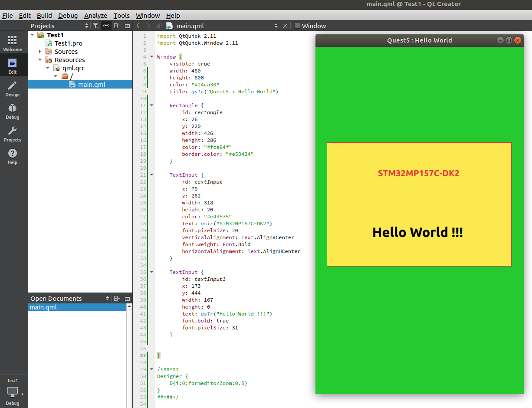Minimize the Quest5 : Hello World window

(x=500, y=40)
